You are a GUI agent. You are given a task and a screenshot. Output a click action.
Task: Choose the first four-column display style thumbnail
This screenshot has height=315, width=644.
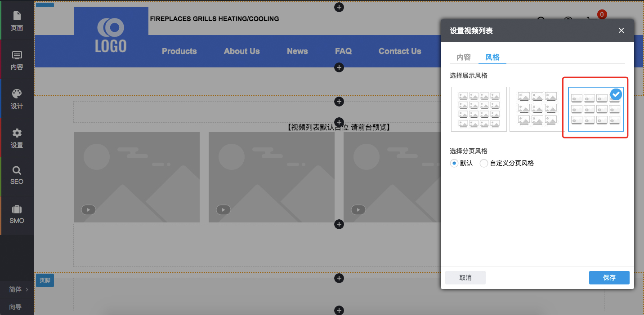tap(479, 109)
